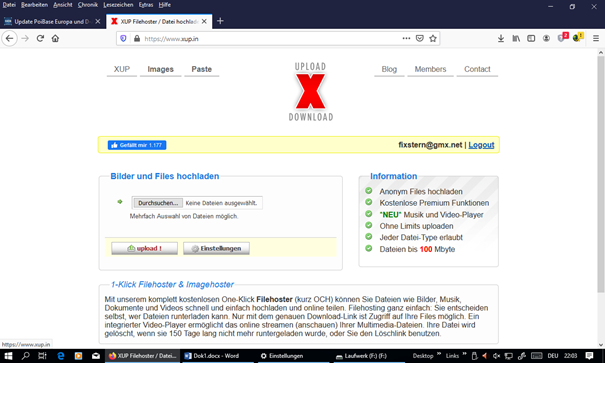Image resolution: width=605 pixels, height=393 pixels.
Task: Select the XUP Filehoster tab
Action: coord(159,22)
